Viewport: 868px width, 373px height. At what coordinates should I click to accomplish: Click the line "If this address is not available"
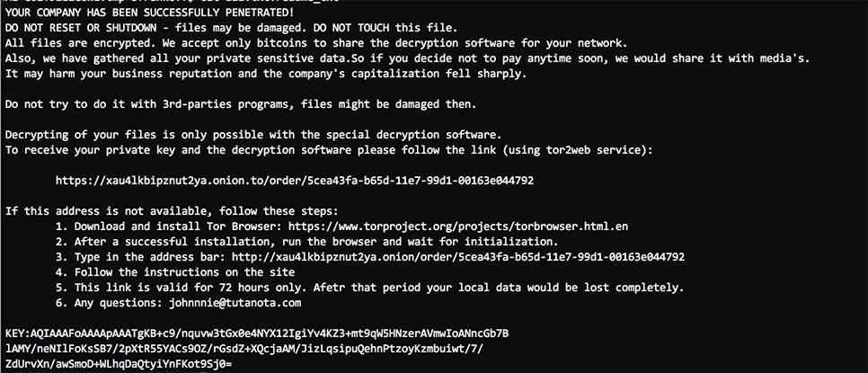point(172,211)
